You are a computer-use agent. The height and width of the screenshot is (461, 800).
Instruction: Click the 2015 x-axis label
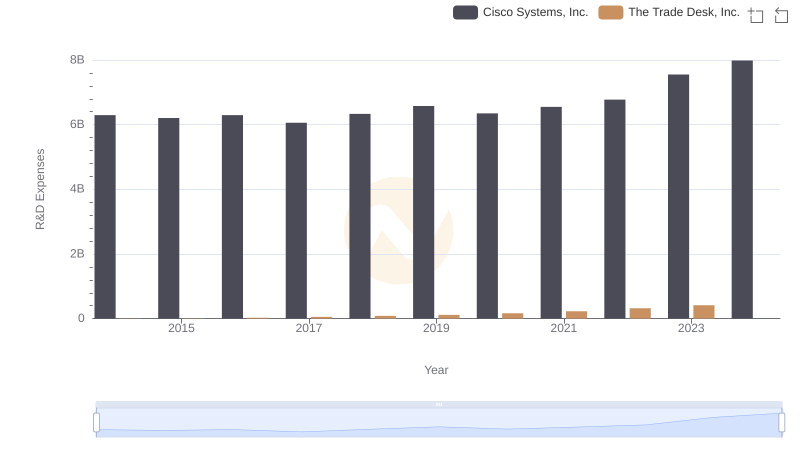tap(181, 328)
